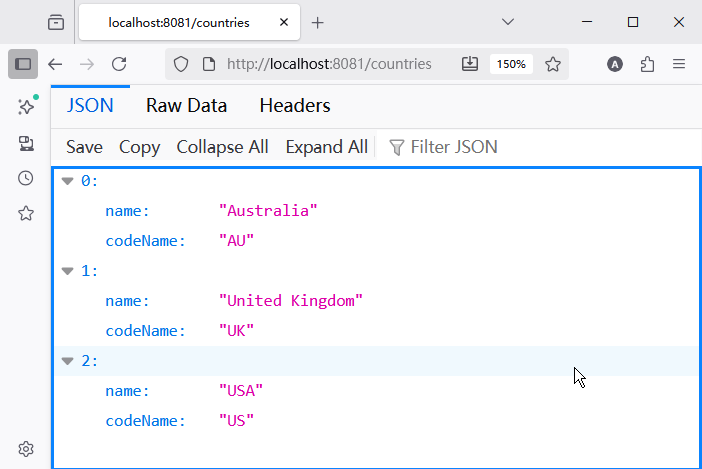Viewport: 702px width, 469px height.
Task: Toggle the sidebar button in the toolbar
Action: click(x=23, y=64)
